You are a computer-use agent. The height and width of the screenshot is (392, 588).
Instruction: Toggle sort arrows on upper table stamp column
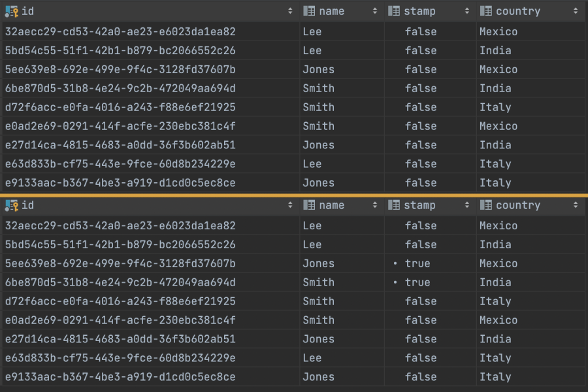(467, 11)
